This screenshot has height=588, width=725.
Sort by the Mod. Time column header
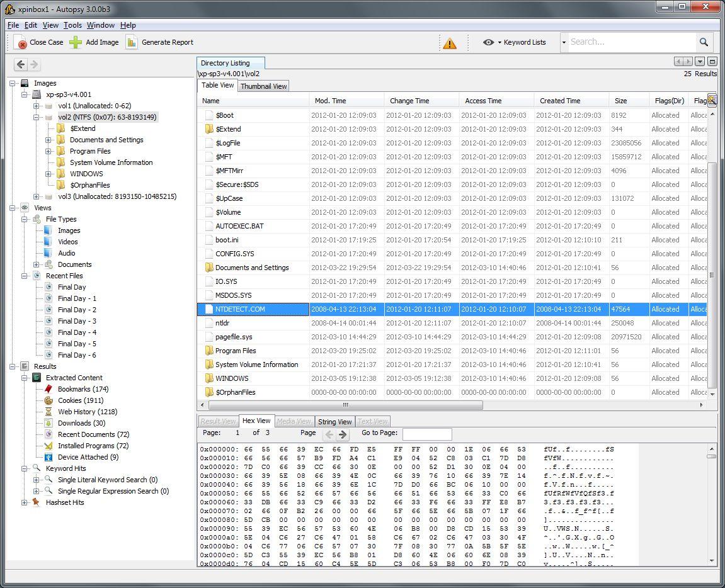347,101
